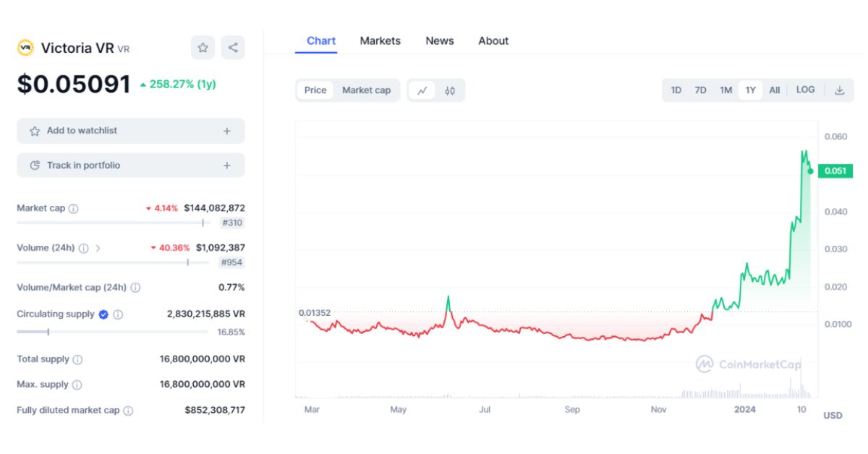Viewport: 868px width, 454px height.
Task: Click Market cap info icon
Action: point(73,208)
